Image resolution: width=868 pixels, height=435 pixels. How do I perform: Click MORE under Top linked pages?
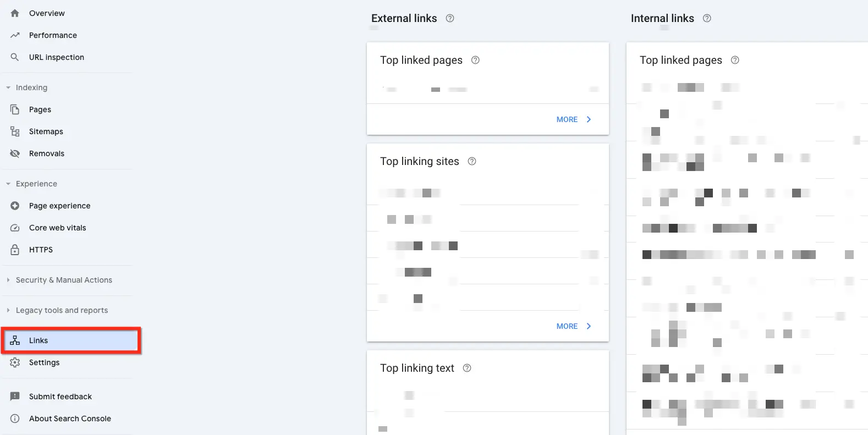(x=574, y=119)
